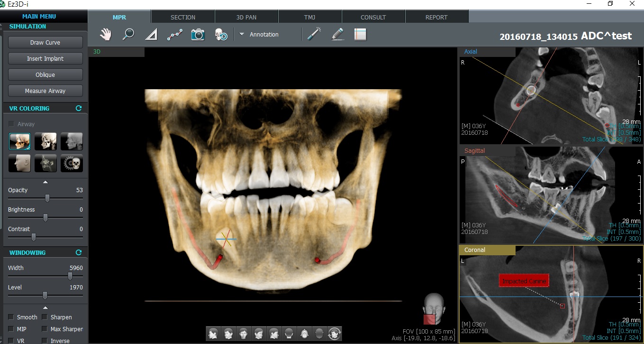Select the Pan hand tool
Screen dimensions: 644x344
[105, 35]
